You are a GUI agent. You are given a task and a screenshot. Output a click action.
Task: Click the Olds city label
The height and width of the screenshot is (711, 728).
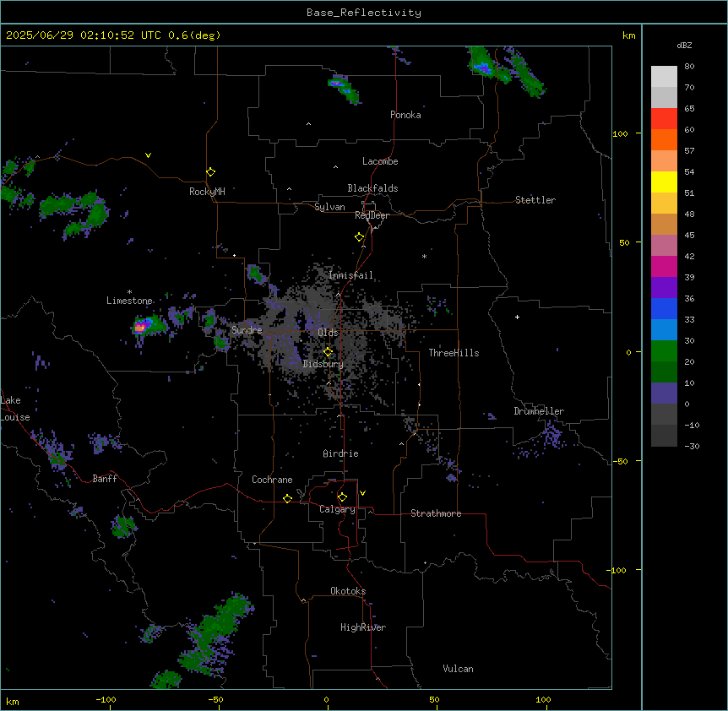pyautogui.click(x=328, y=333)
